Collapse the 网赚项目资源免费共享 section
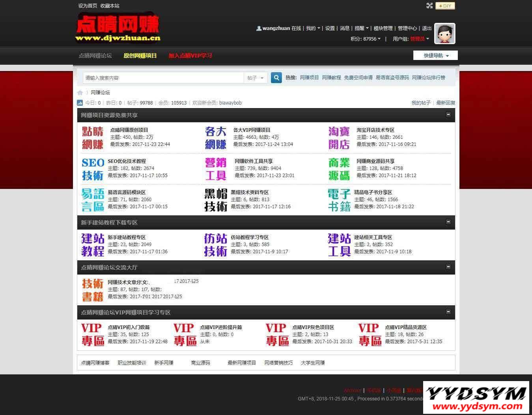The image size is (532, 415). point(448,114)
